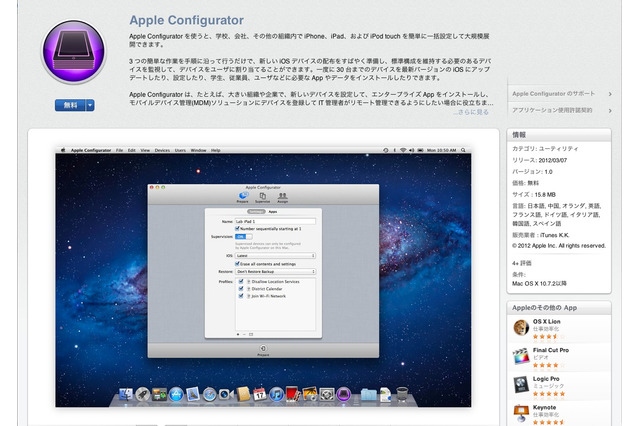Click the Spotlight magnifier in the menu bar
This screenshot has width=640, height=426.
463,150
